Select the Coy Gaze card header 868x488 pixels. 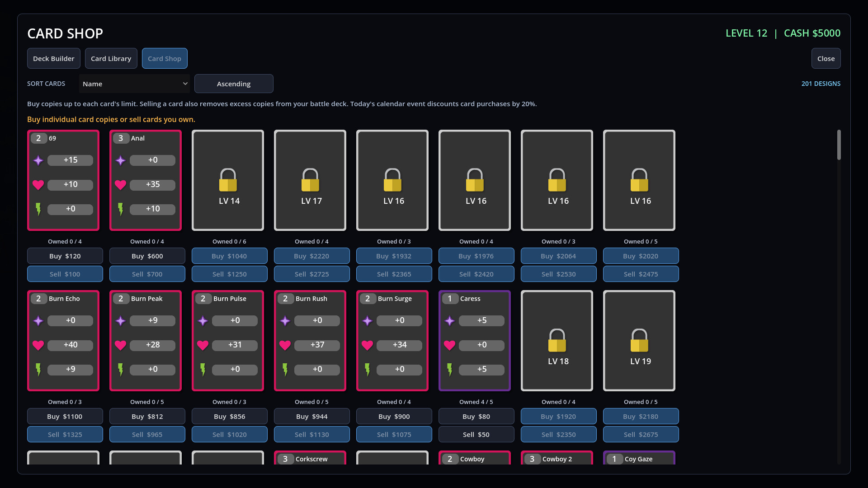tap(639, 458)
